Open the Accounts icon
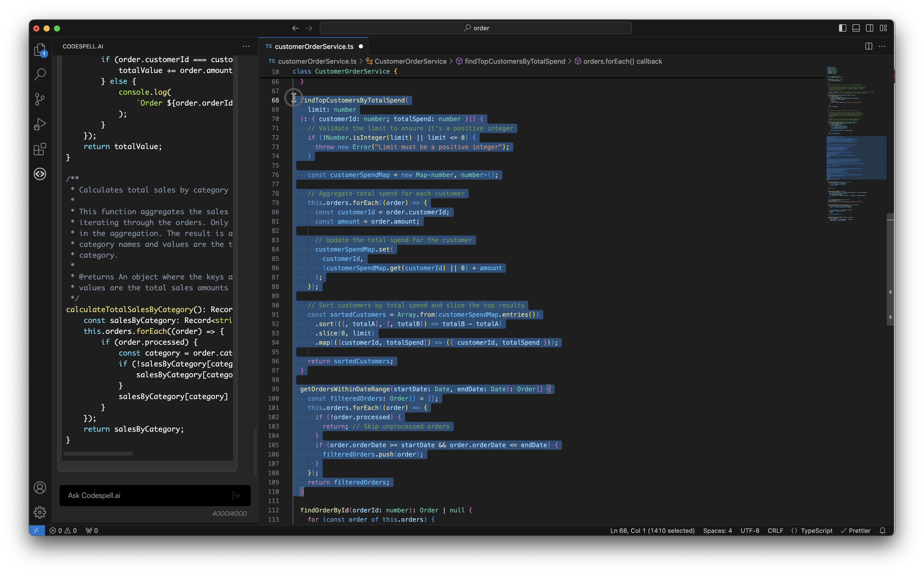This screenshot has height=574, width=924. [x=40, y=488]
